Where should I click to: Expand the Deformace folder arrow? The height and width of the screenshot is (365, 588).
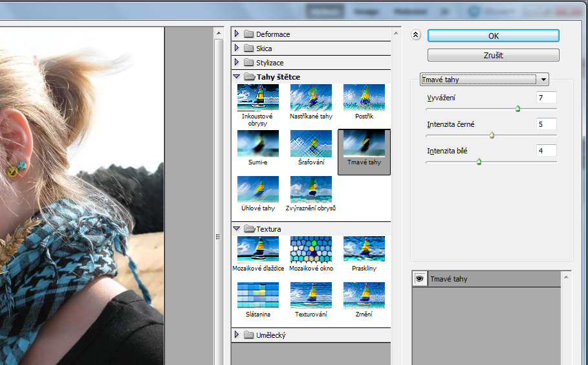tap(237, 34)
